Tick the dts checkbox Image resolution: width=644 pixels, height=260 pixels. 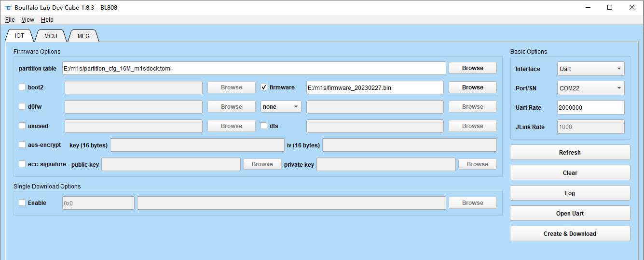(x=264, y=126)
